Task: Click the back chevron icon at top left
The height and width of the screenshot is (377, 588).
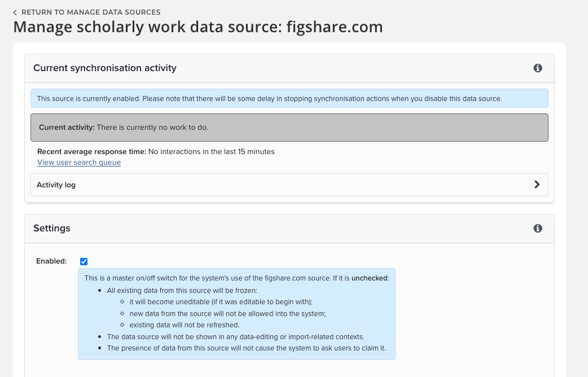Action: pos(15,12)
